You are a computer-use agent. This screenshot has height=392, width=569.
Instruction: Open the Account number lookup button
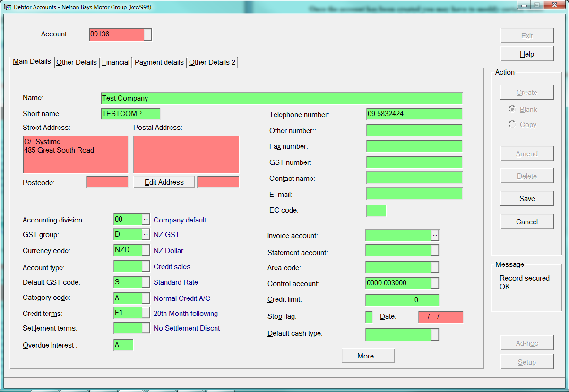pos(147,34)
